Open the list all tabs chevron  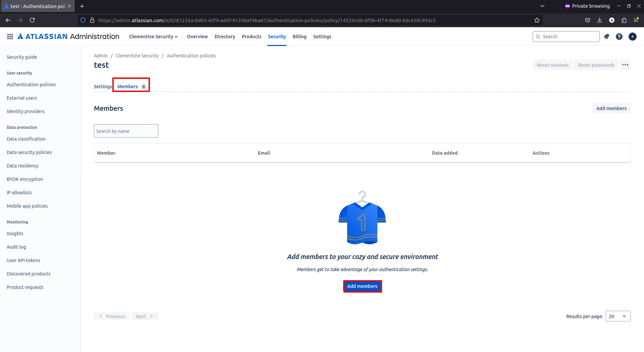543,6
